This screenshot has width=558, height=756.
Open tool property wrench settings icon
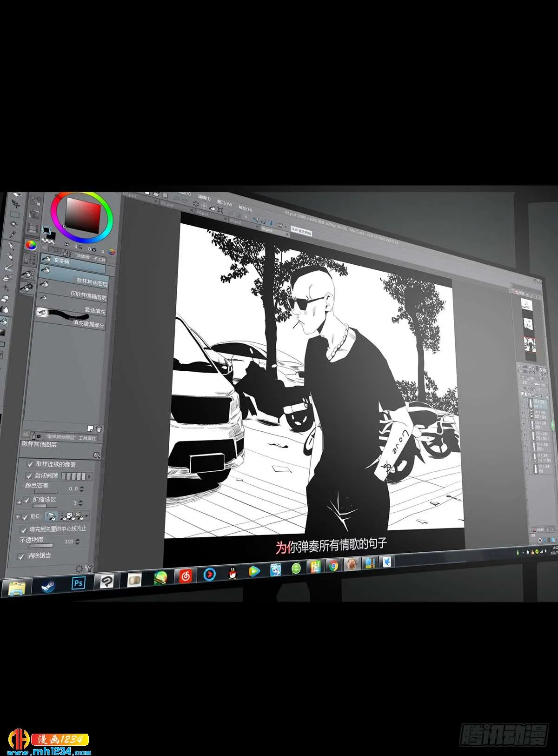click(90, 568)
